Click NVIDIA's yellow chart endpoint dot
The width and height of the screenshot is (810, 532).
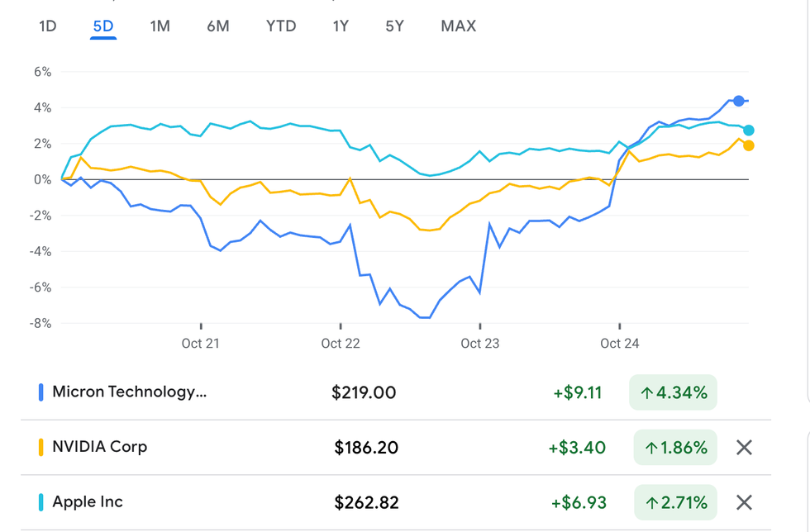pyautogui.click(x=748, y=145)
